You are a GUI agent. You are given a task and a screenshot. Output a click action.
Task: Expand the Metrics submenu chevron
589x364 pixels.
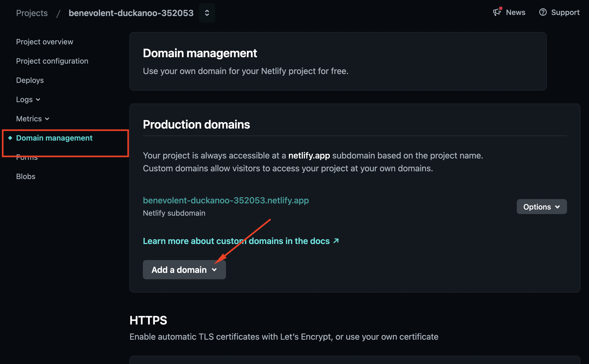point(47,119)
